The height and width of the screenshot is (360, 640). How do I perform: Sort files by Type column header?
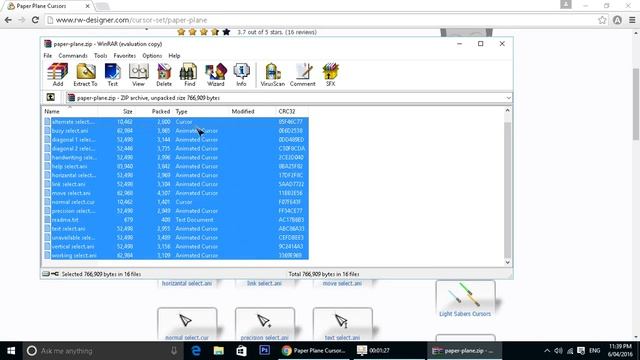(x=200, y=111)
